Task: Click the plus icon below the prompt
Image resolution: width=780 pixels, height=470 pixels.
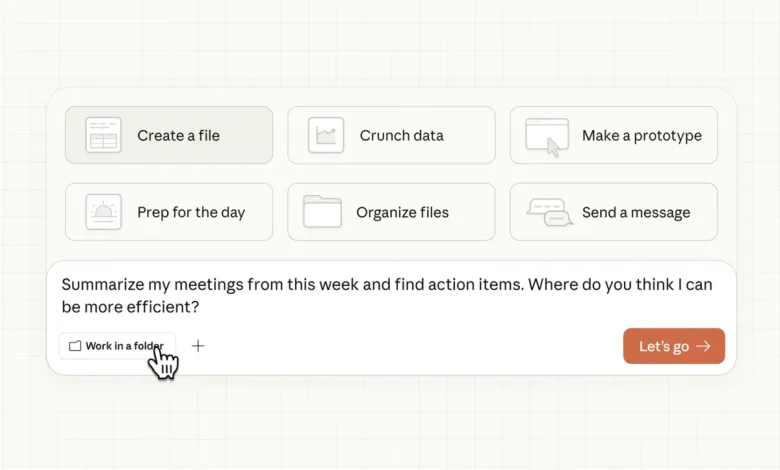Action: pos(198,346)
